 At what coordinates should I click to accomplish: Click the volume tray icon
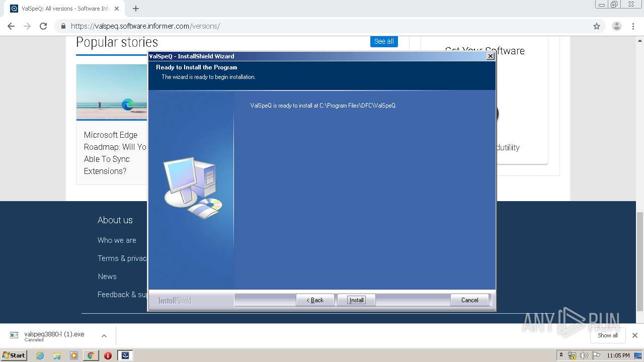click(x=584, y=355)
